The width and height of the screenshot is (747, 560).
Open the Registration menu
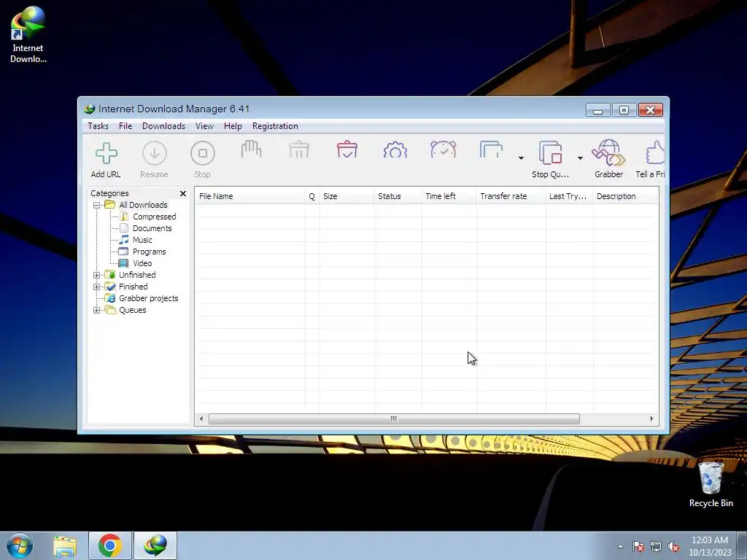tap(275, 126)
